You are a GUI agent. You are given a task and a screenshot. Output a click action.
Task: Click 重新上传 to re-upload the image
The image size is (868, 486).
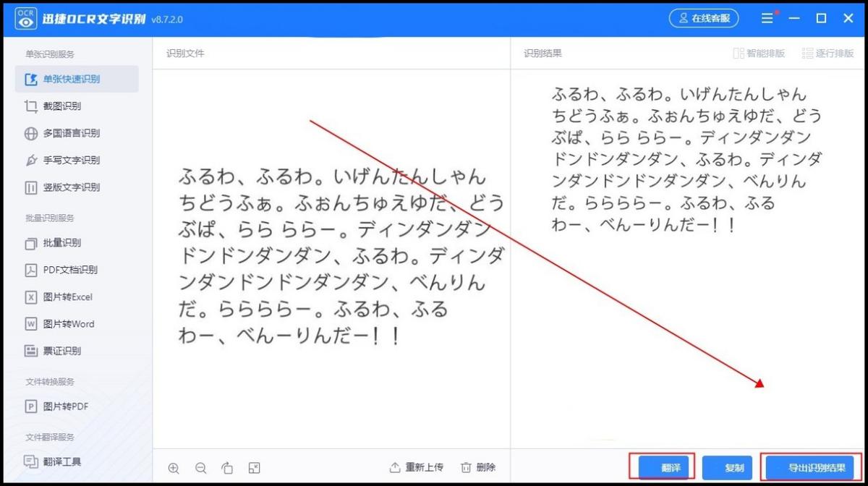tap(417, 467)
